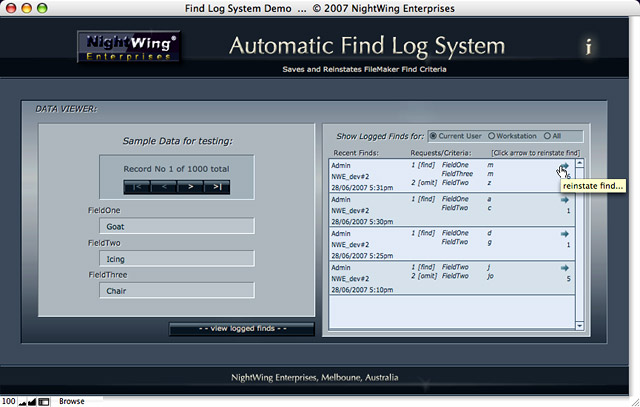
Task: Click the '28/06/2007 5:25pm' timestamp
Action: (x=362, y=256)
